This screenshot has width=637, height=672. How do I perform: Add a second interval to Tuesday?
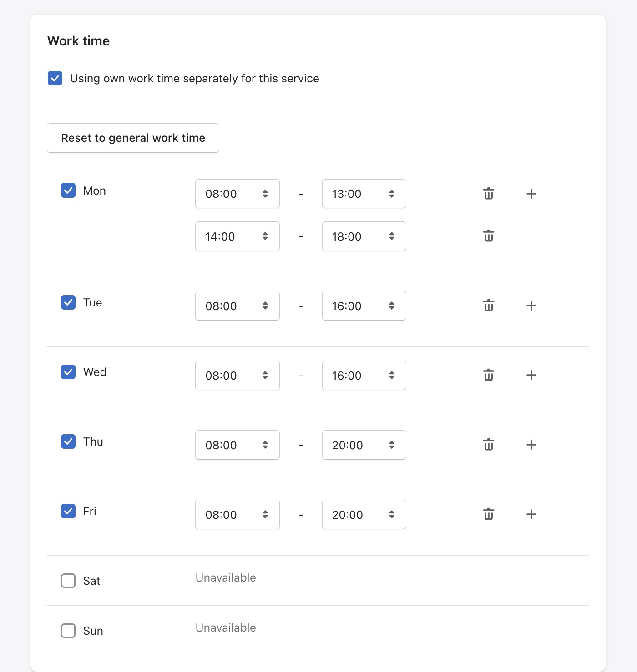point(531,306)
